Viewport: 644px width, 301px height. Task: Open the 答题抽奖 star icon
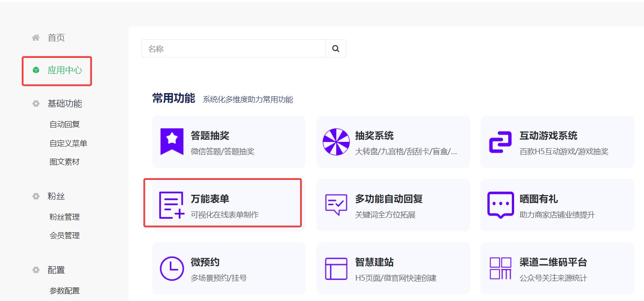(x=171, y=141)
